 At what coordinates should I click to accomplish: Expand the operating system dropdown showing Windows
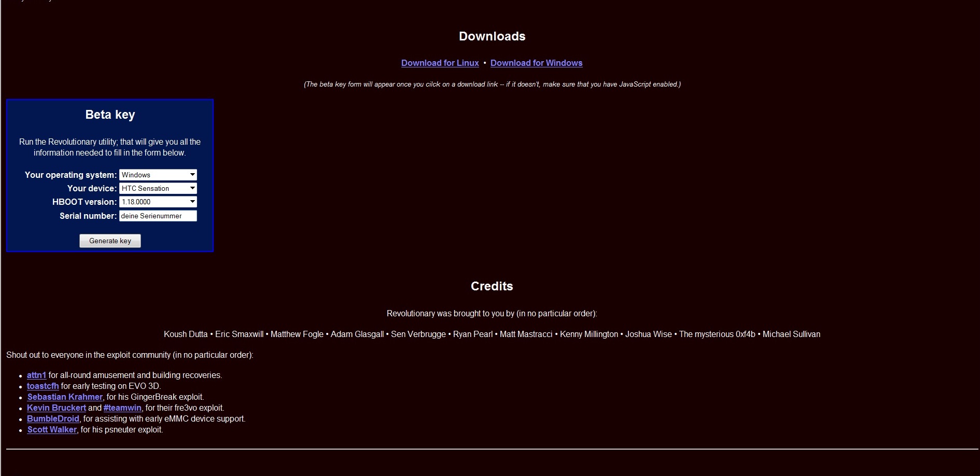coord(158,175)
